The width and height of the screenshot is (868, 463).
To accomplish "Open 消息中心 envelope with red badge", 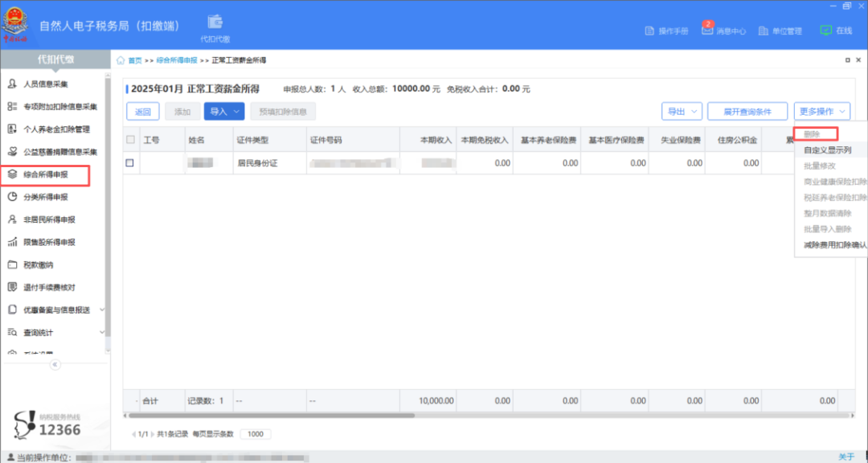I will tap(707, 29).
